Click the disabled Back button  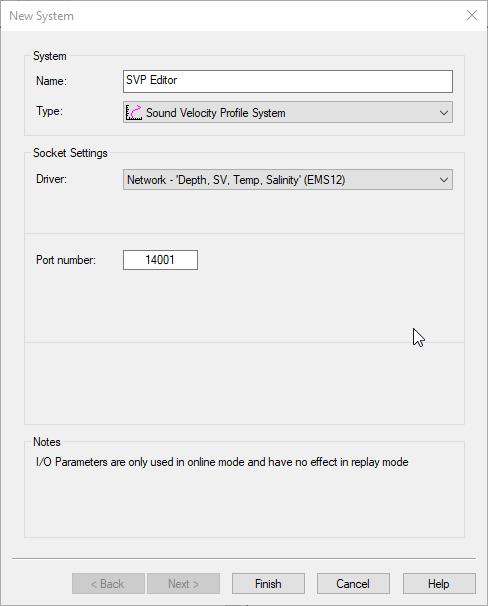[x=108, y=584]
